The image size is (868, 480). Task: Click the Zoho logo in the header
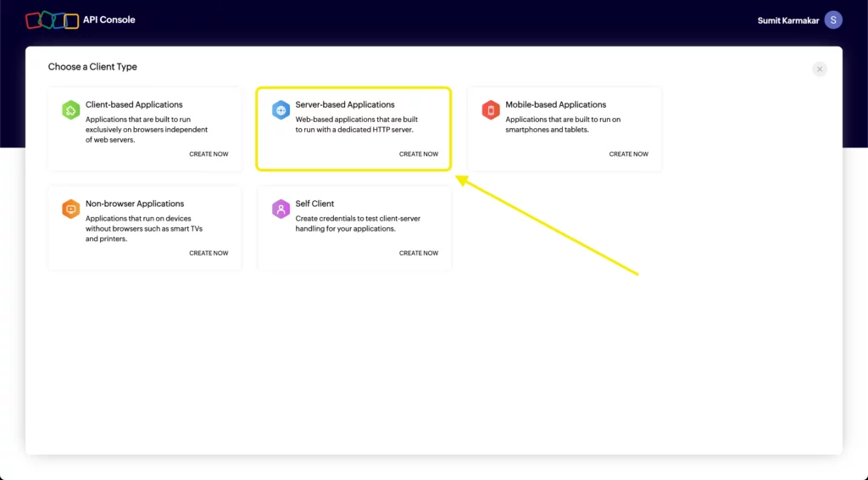(52, 20)
